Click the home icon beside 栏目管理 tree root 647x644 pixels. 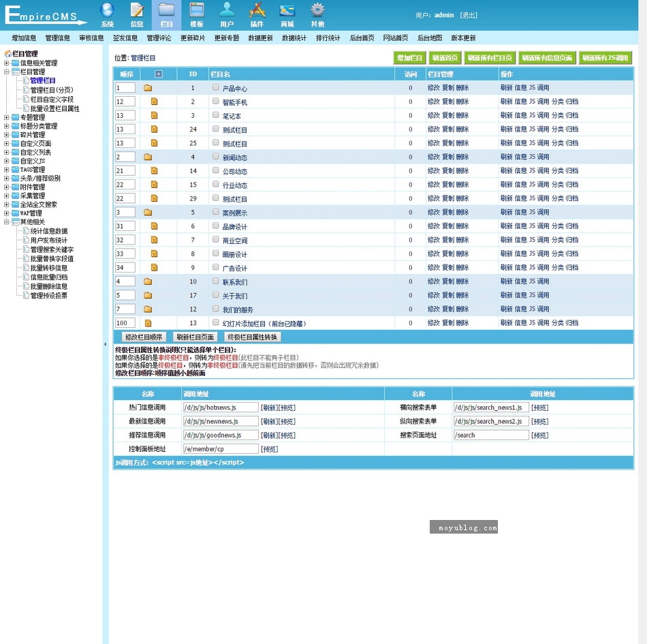(7, 54)
